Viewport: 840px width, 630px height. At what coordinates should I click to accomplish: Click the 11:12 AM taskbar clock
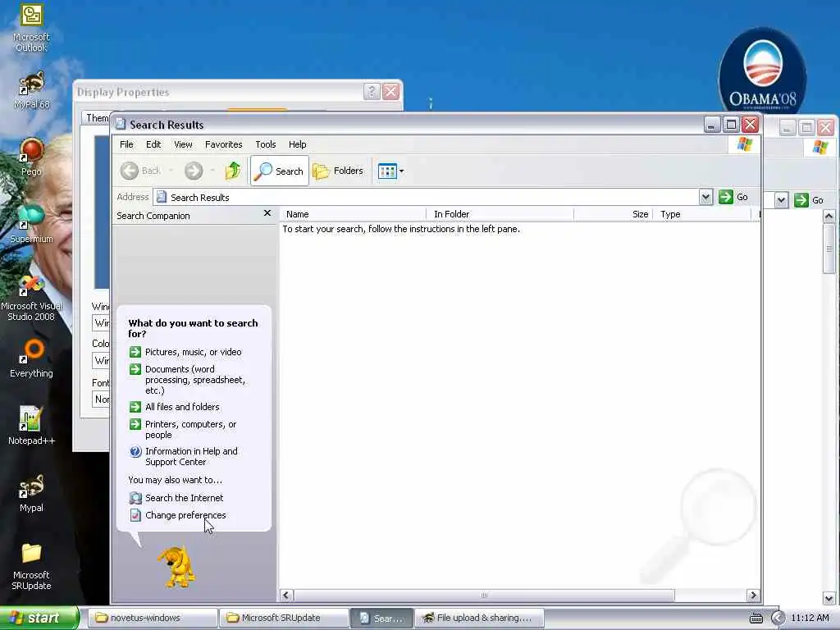pos(810,619)
